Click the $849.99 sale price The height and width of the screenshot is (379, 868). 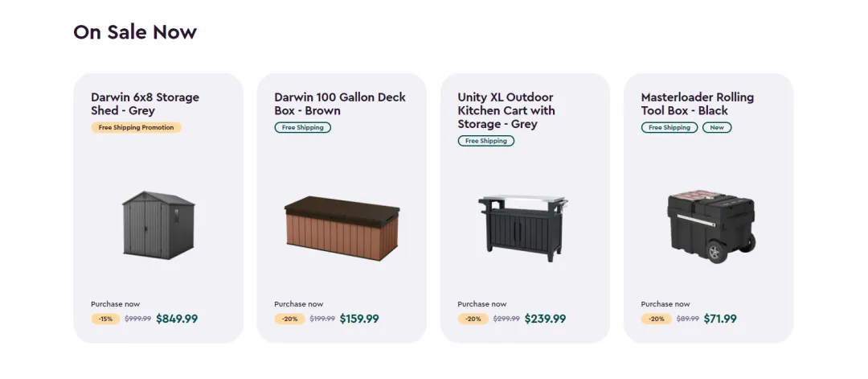[177, 319]
